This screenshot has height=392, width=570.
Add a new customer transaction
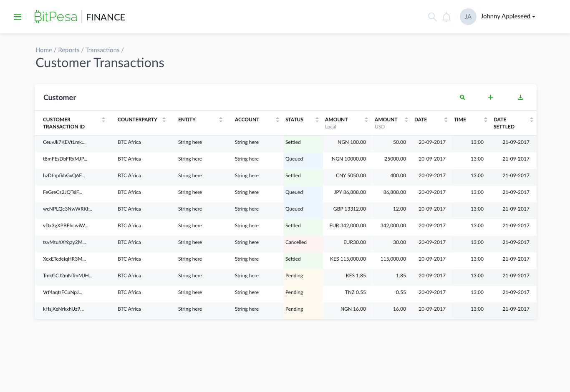pyautogui.click(x=491, y=97)
